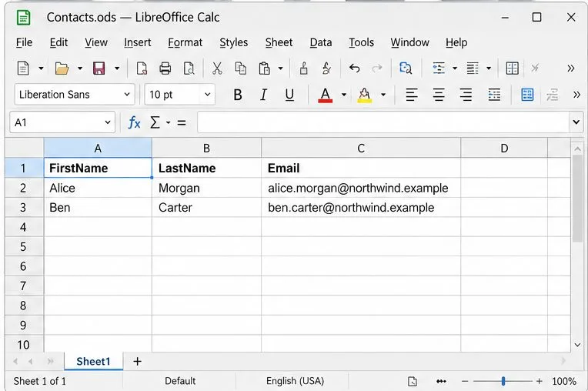The image size is (588, 391).
Task: Toggle Underline formatting
Action: [289, 95]
